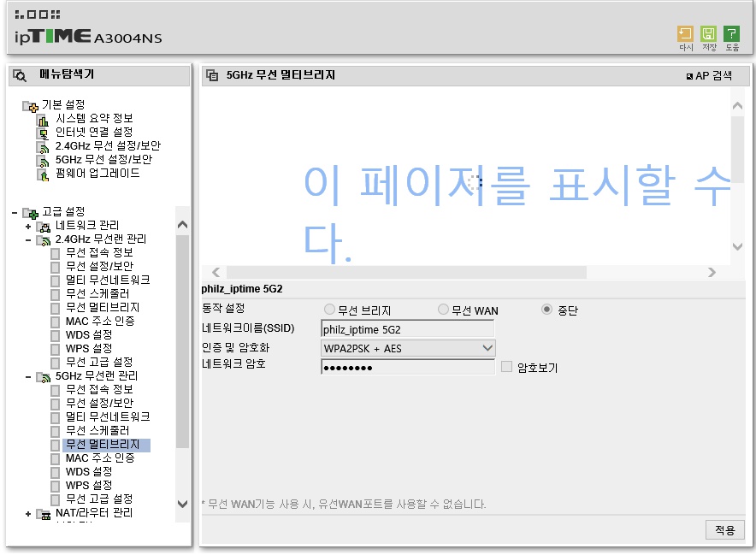Click the 5GHz 무선랜 관리 icon
The height and width of the screenshot is (555, 756).
click(44, 377)
